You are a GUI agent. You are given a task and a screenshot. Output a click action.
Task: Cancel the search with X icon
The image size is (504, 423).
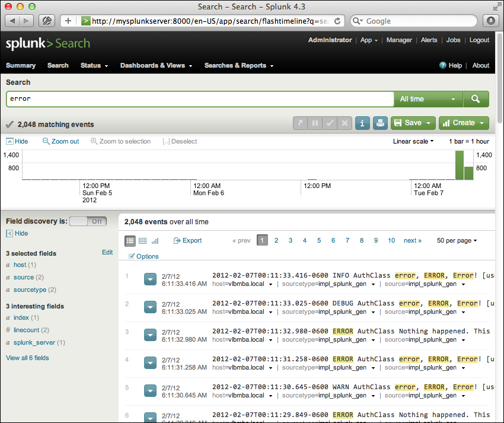pos(344,123)
